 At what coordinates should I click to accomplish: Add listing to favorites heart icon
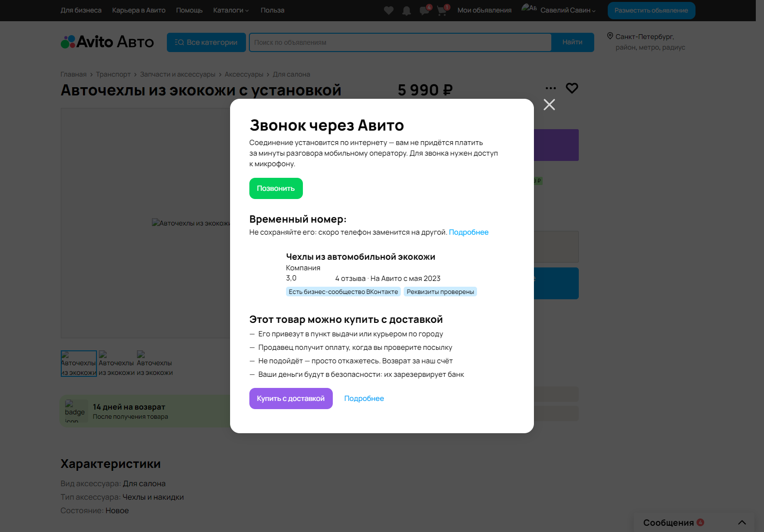pyautogui.click(x=572, y=88)
